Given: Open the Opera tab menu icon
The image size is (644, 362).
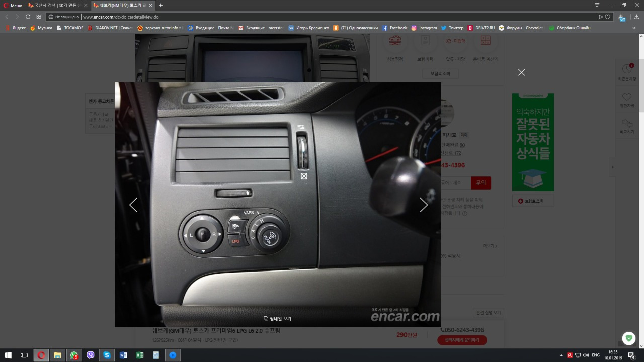Looking at the screenshot, I should [x=597, y=5].
